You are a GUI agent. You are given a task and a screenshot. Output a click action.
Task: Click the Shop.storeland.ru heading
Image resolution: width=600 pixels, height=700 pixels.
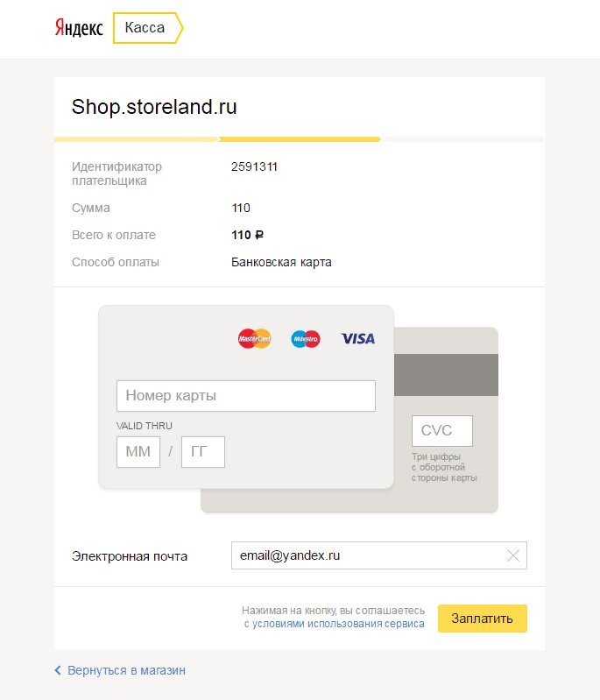pos(154,107)
